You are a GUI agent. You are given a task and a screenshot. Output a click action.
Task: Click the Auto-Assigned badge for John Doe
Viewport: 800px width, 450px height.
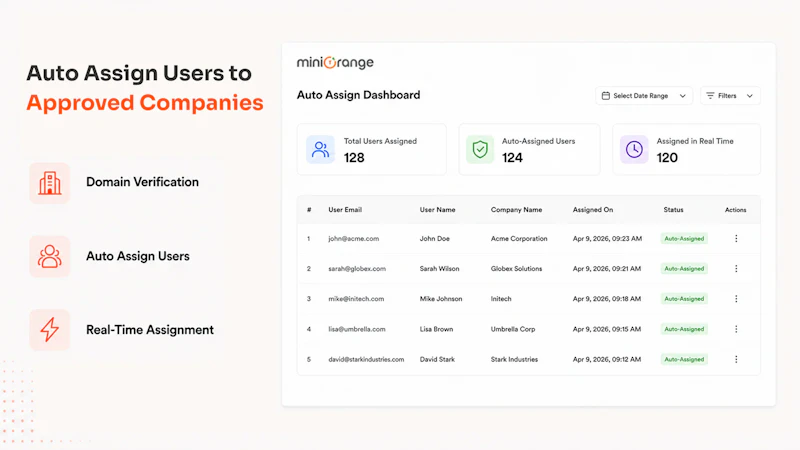coord(684,238)
